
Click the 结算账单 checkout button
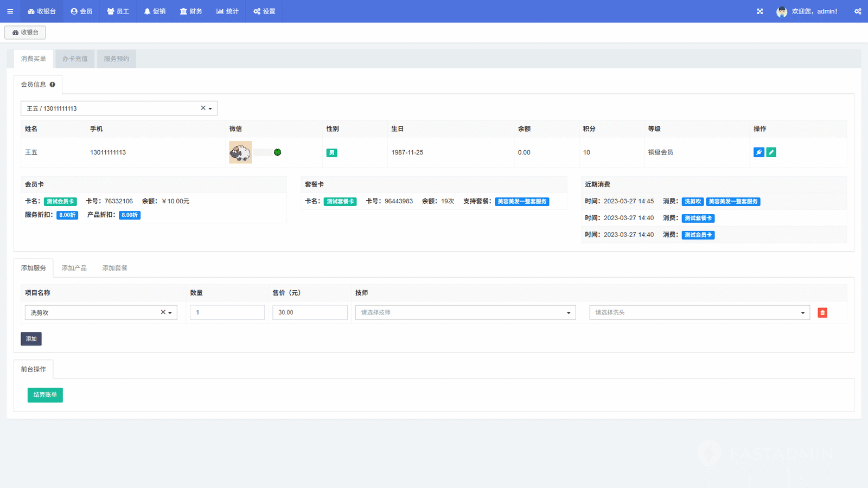click(x=45, y=395)
